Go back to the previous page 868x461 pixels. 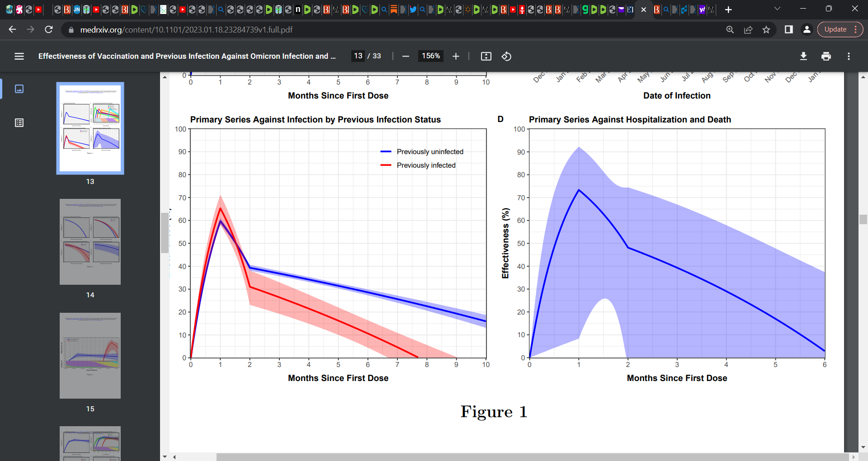[x=12, y=29]
